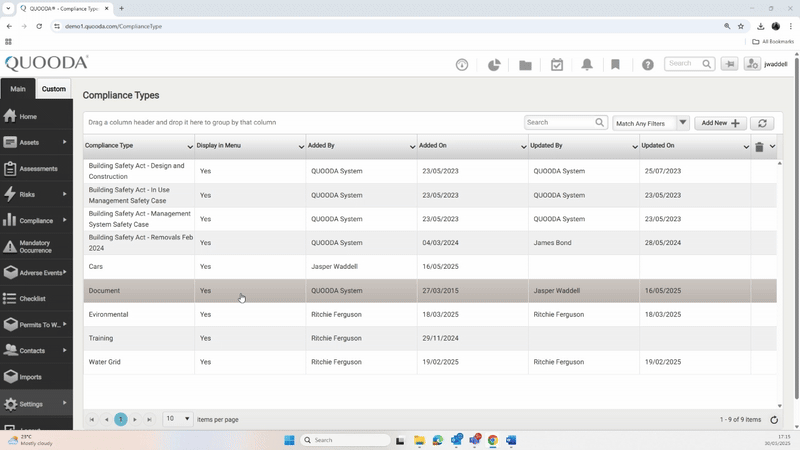The height and width of the screenshot is (450, 800).
Task: Expand the Assets sidebar submenu
Action: pos(65,142)
